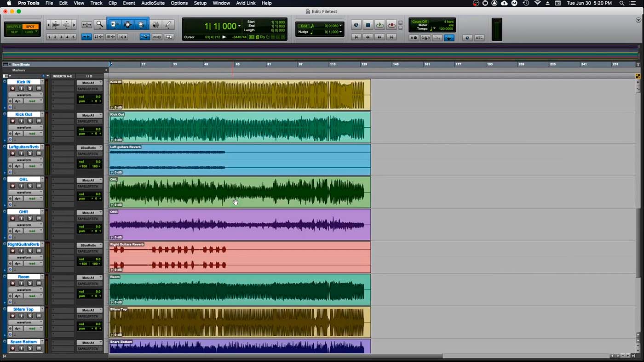The width and height of the screenshot is (644, 362).
Task: Stop playback with the Stop button
Action: point(368,25)
